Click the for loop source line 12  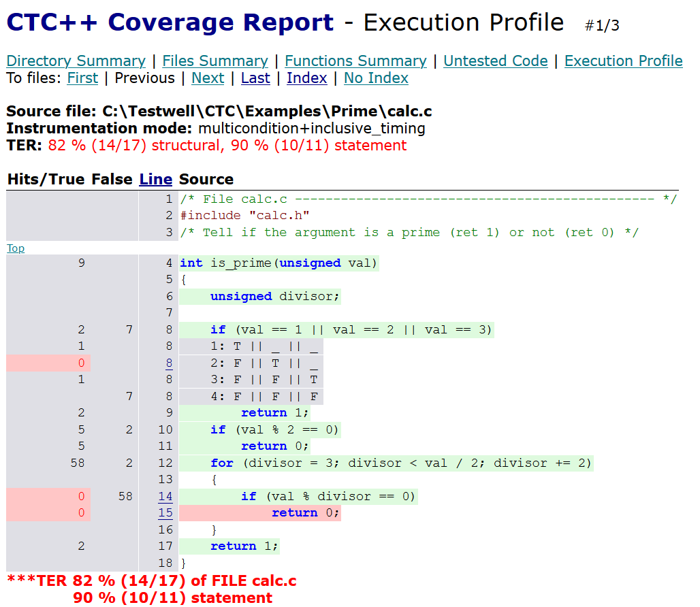coord(400,463)
